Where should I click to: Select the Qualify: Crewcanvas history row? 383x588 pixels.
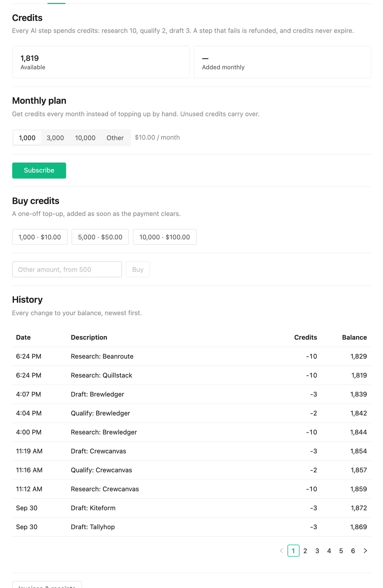pos(191,470)
